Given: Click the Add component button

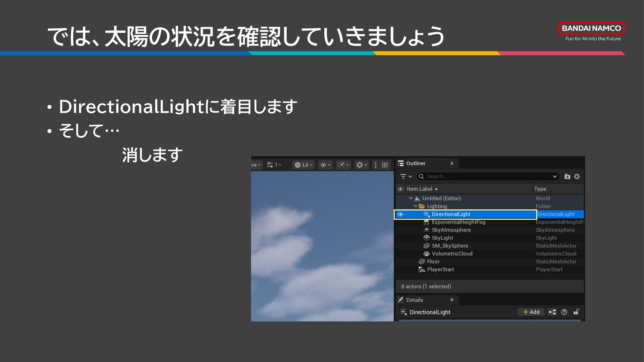Looking at the screenshot, I should [x=531, y=312].
